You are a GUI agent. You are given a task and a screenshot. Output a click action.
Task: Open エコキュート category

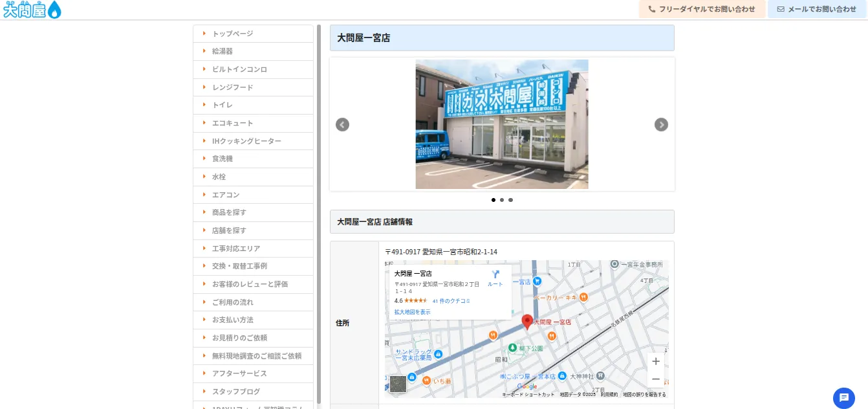253,123
